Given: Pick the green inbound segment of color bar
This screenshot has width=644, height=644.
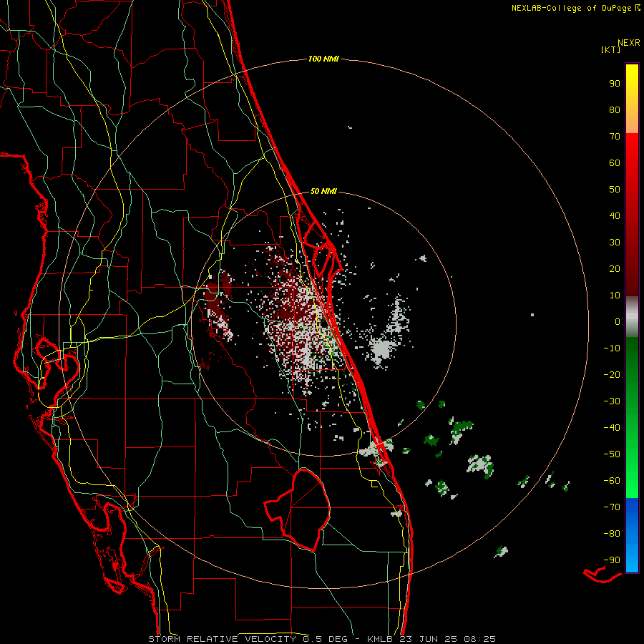Looking at the screenshot, I should [632, 418].
